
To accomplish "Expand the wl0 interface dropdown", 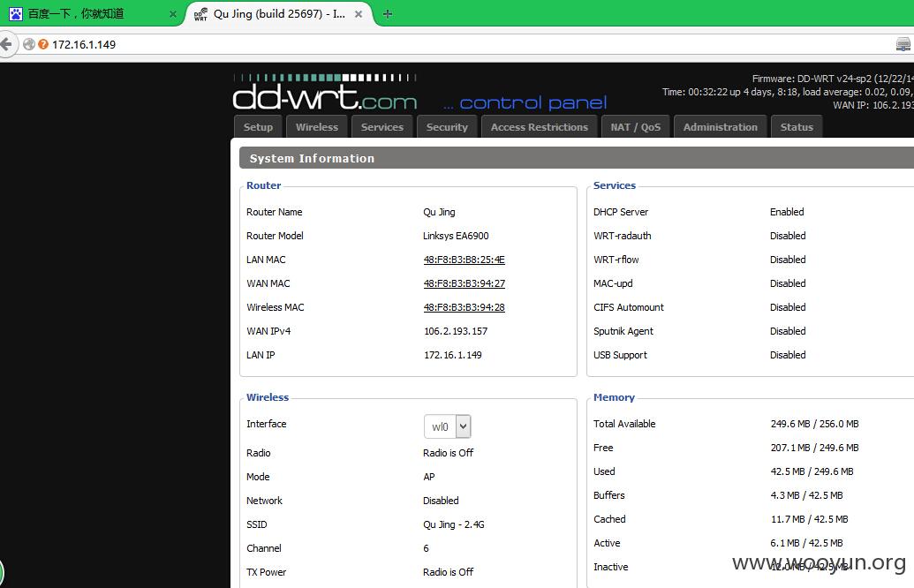I will pos(447,426).
